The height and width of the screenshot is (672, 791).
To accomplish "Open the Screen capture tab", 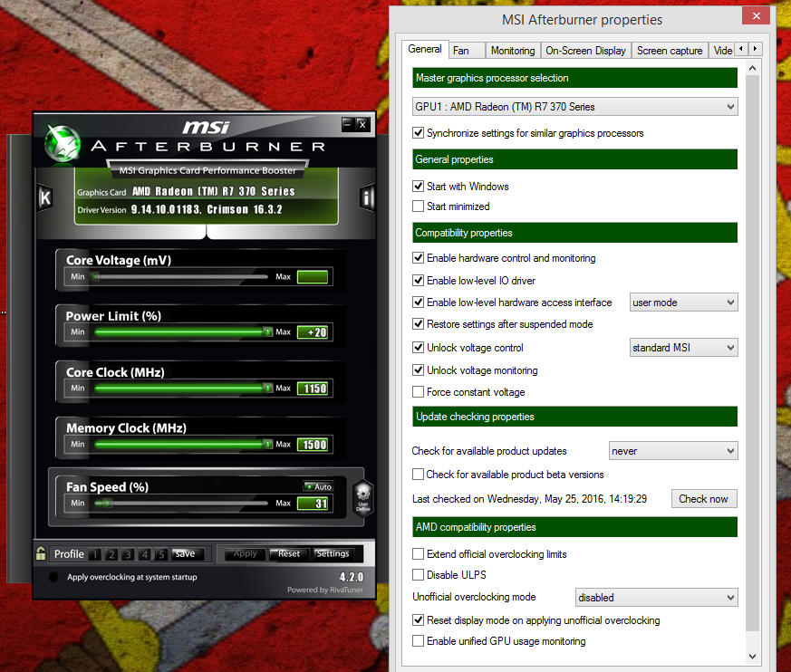I will (670, 51).
